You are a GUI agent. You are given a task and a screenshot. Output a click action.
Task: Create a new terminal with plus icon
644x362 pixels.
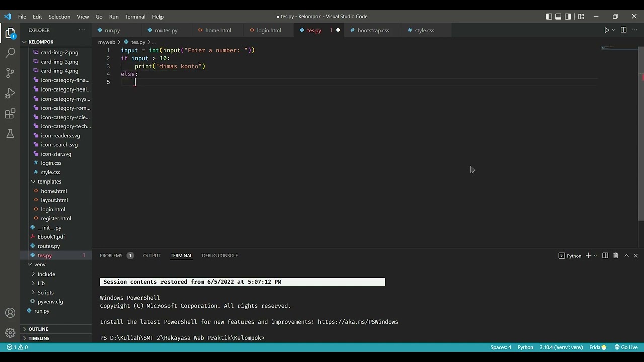(588, 256)
